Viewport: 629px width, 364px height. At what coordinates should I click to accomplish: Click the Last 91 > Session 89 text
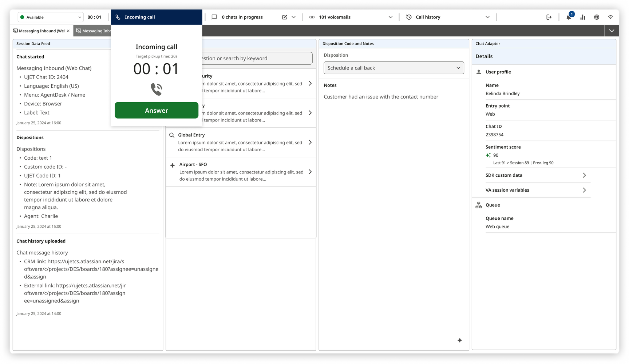click(x=511, y=163)
